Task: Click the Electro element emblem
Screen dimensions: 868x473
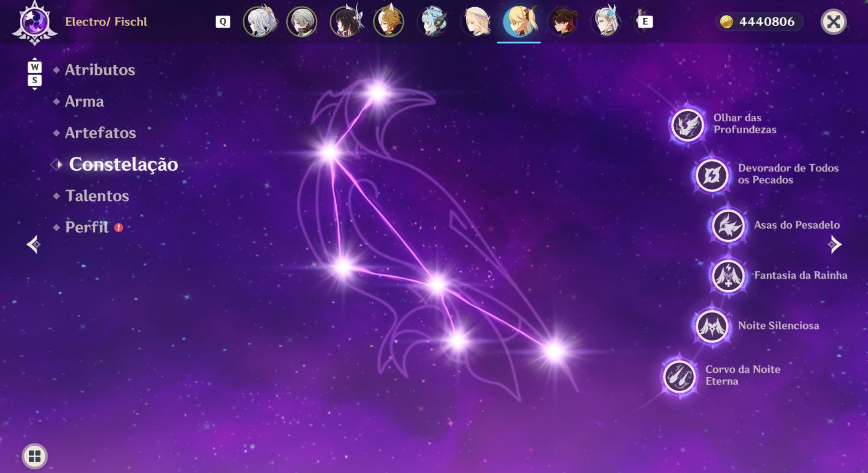Action: click(34, 22)
